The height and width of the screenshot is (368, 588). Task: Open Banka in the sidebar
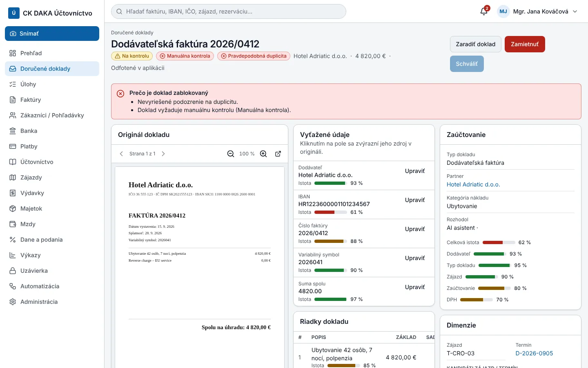pos(52,131)
